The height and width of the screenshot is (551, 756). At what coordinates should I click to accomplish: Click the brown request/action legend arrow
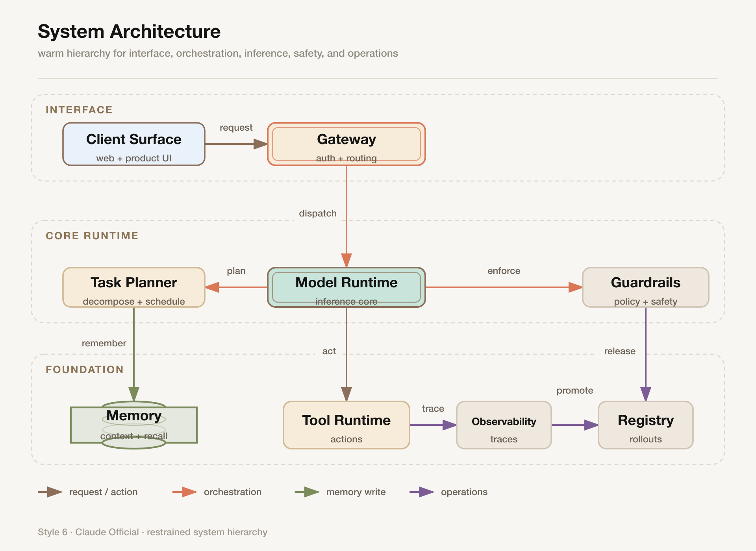coord(50,492)
